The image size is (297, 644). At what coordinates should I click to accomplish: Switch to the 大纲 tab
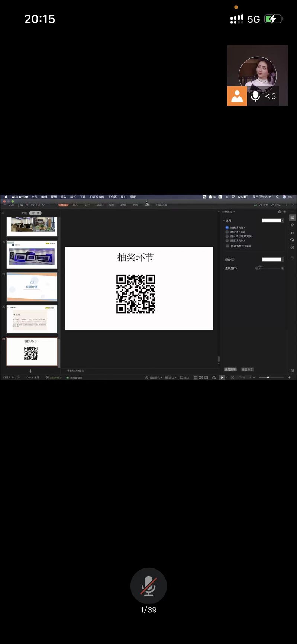(x=24, y=213)
